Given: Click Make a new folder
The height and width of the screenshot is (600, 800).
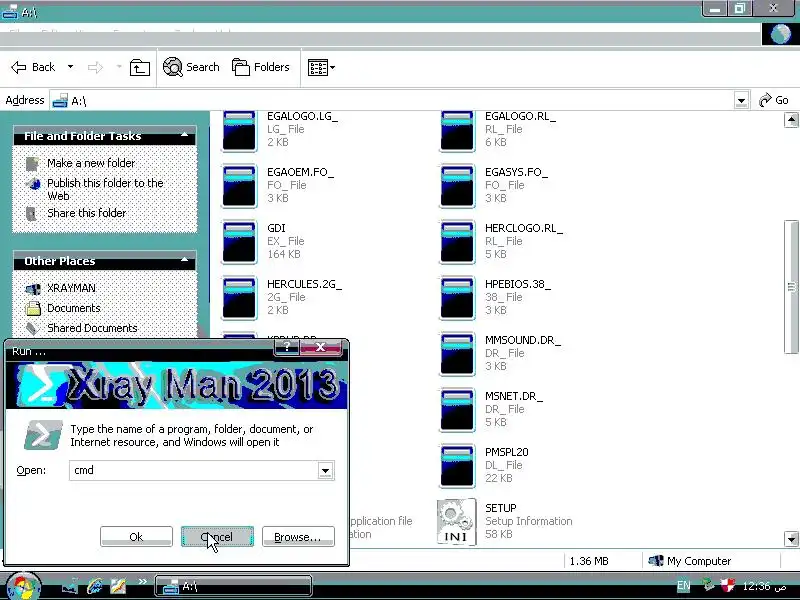Looking at the screenshot, I should click(91, 163).
